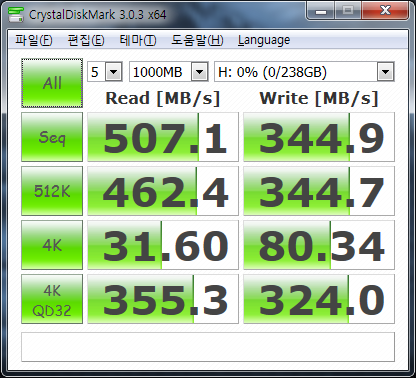
Task: Open the 편집(E) menu
Action: click(86, 40)
